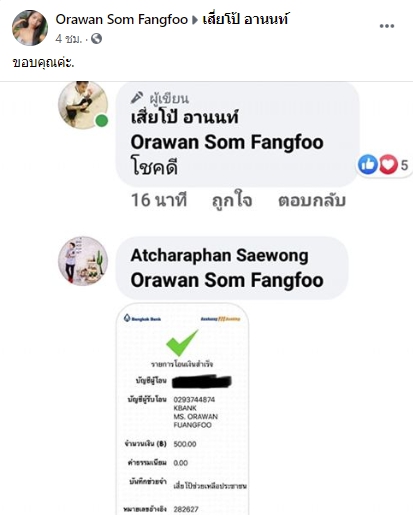Click the green online status dot
Image resolution: width=413 pixels, height=517 pixels.
tap(102, 120)
